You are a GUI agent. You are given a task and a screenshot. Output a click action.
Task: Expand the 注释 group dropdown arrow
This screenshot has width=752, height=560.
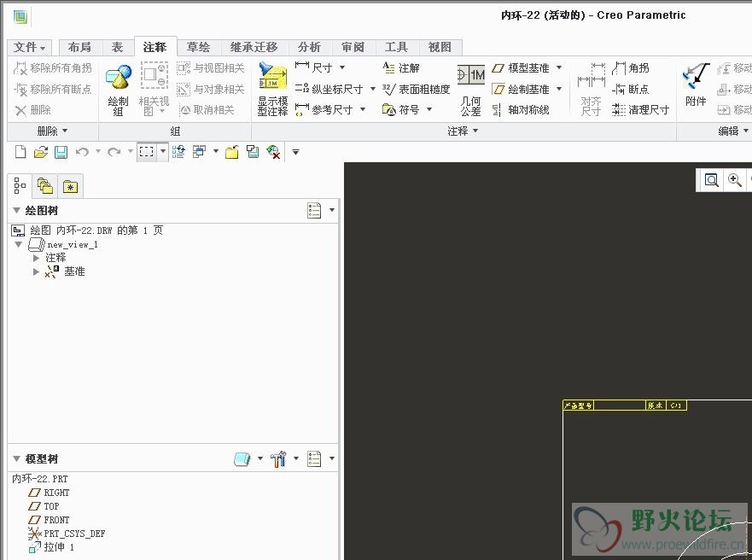click(475, 131)
